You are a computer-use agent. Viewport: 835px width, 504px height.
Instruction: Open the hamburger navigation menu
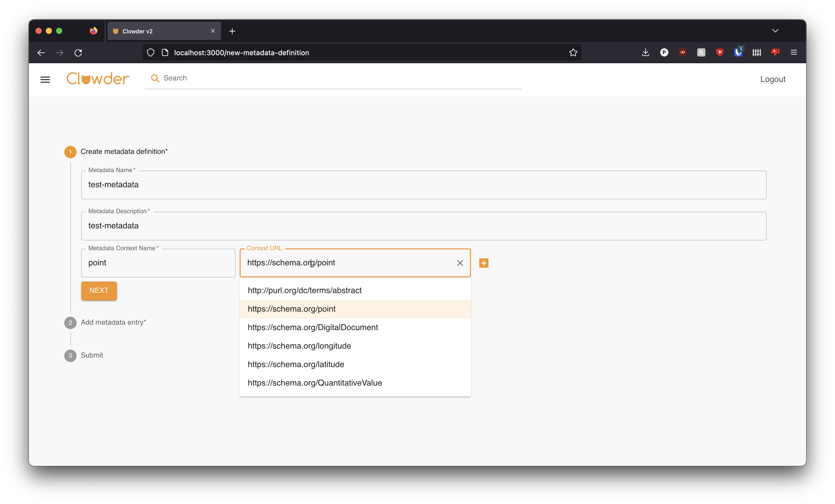pos(45,80)
